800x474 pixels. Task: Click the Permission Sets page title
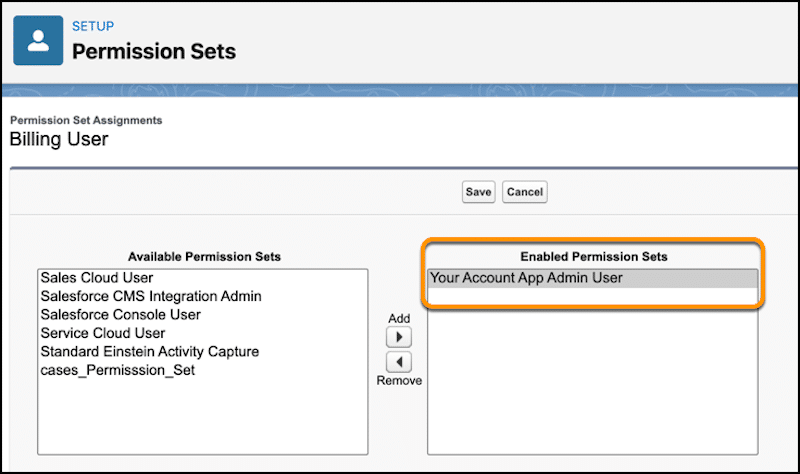point(154,52)
